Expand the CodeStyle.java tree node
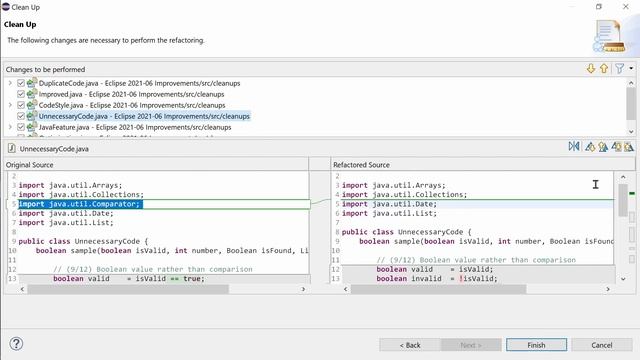This screenshot has height=360, width=640. pyautogui.click(x=10, y=105)
